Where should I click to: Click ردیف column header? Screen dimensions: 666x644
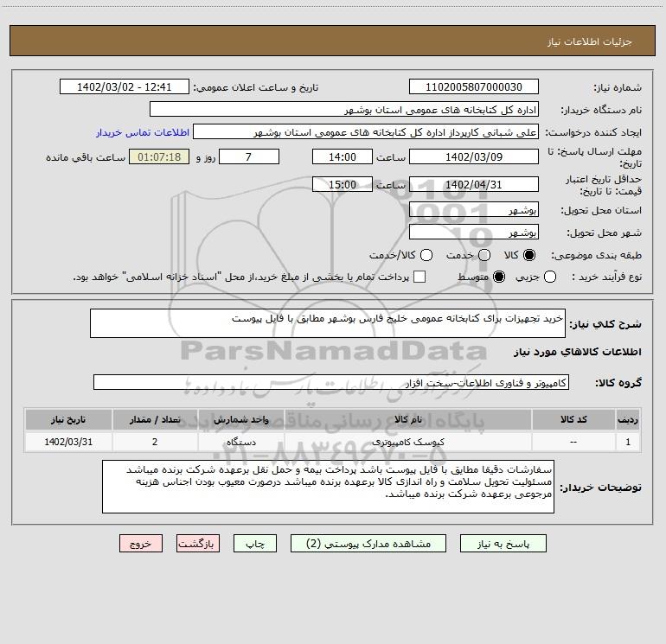(628, 419)
